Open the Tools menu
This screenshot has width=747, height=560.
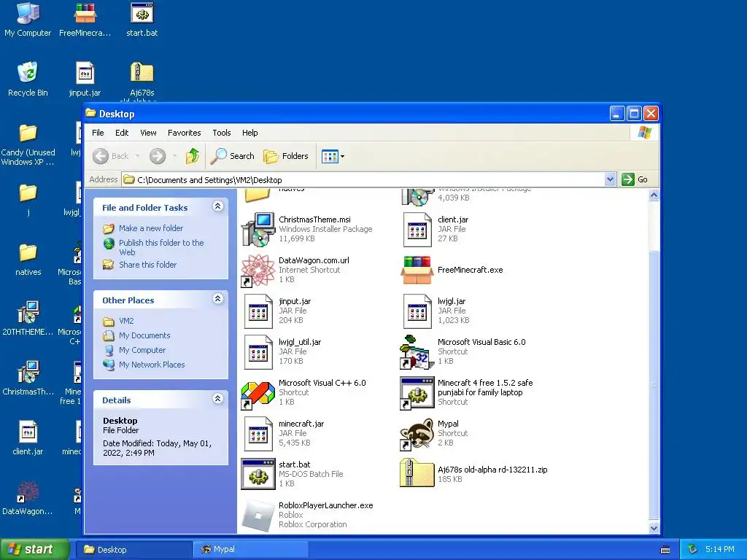(222, 133)
